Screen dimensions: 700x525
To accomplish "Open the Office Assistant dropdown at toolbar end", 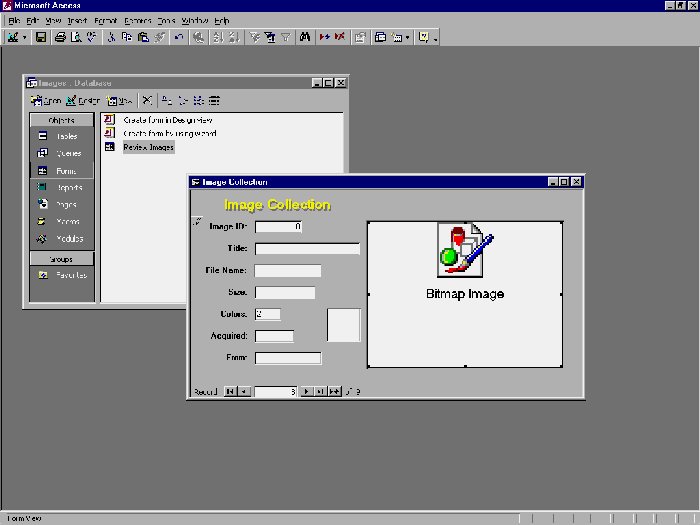I will [436, 38].
